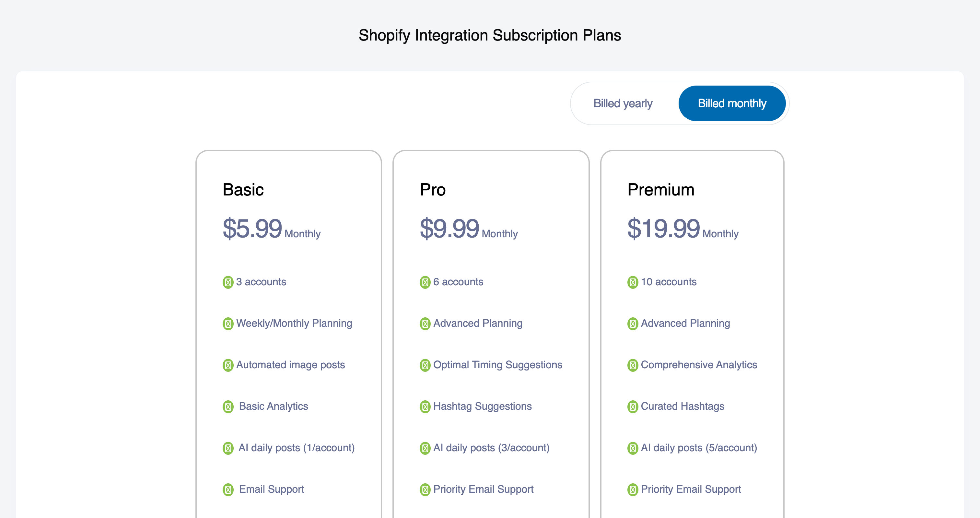Click the $9.99 price
Viewport: 980px width, 518px height.
click(449, 229)
